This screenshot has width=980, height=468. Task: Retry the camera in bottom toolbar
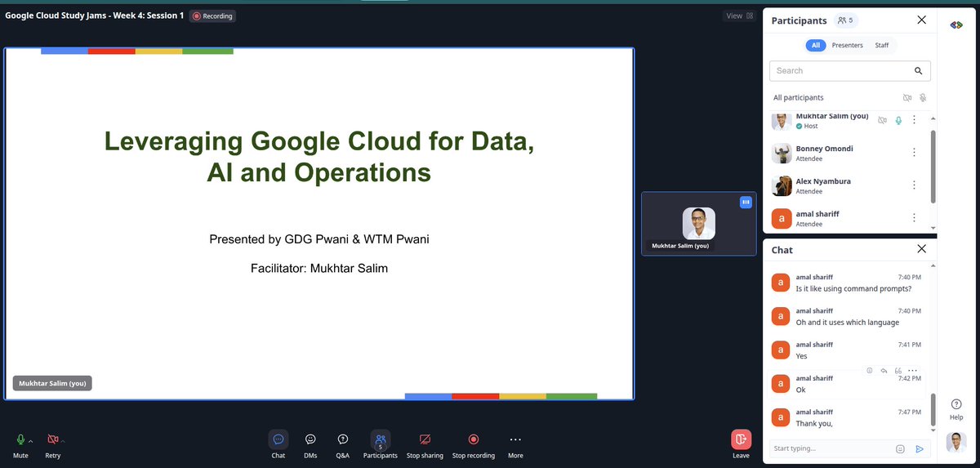(52, 439)
